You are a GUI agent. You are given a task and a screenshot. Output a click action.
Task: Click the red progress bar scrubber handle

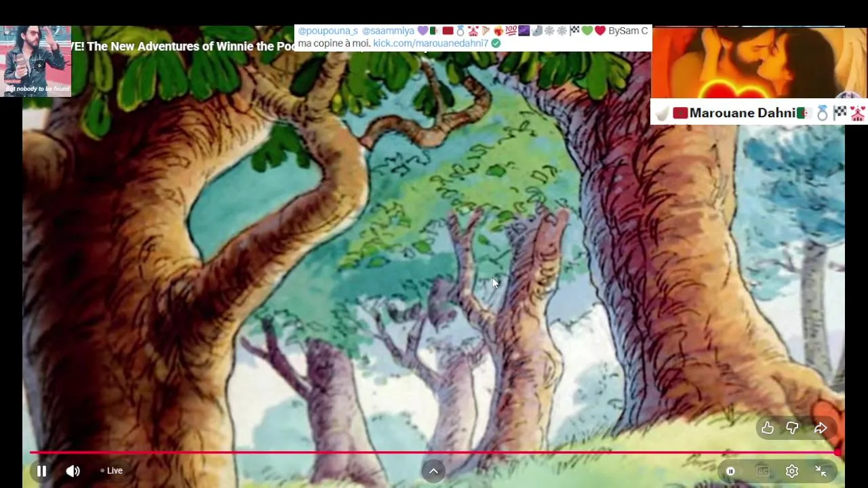838,452
